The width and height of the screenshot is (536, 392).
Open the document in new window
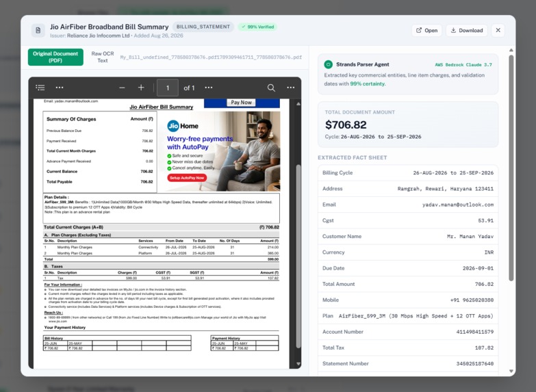(x=426, y=30)
